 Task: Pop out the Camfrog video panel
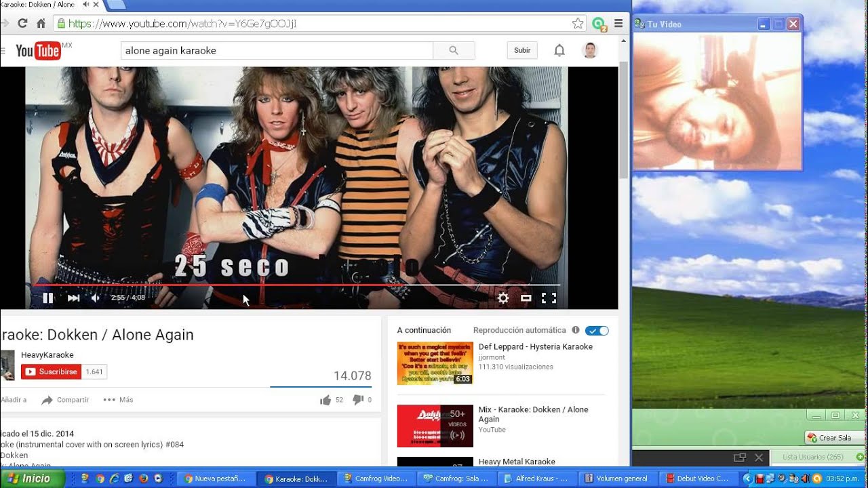tap(740, 458)
